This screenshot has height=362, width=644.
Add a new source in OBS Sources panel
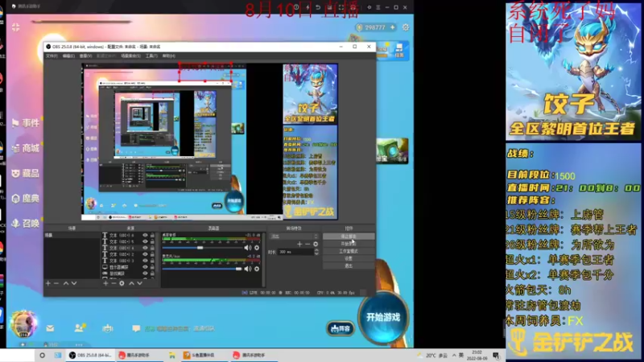point(105,283)
